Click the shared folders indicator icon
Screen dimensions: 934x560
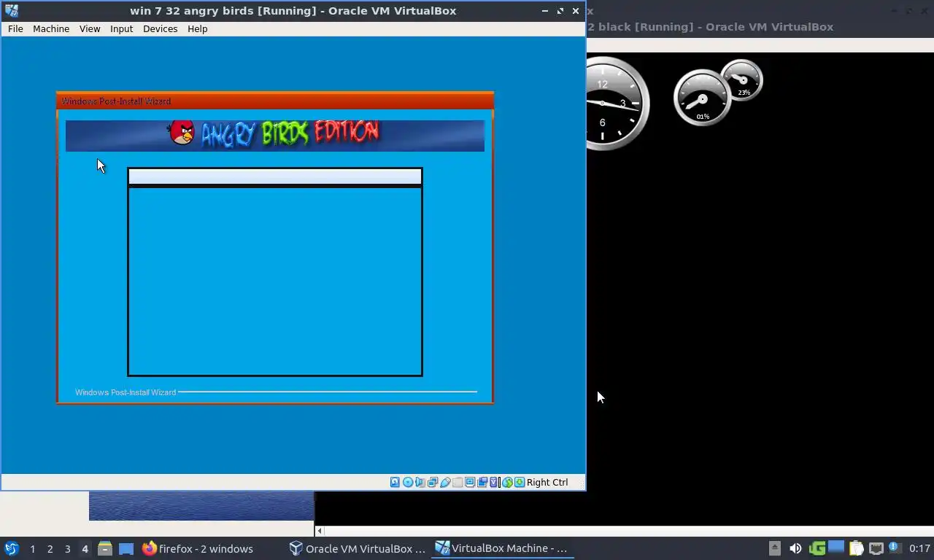point(458,482)
